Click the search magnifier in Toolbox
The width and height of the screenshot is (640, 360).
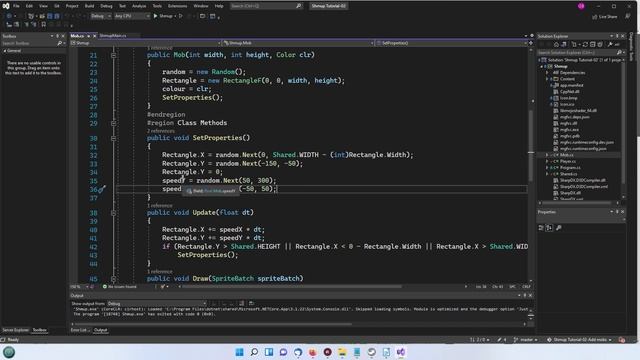coord(60,43)
